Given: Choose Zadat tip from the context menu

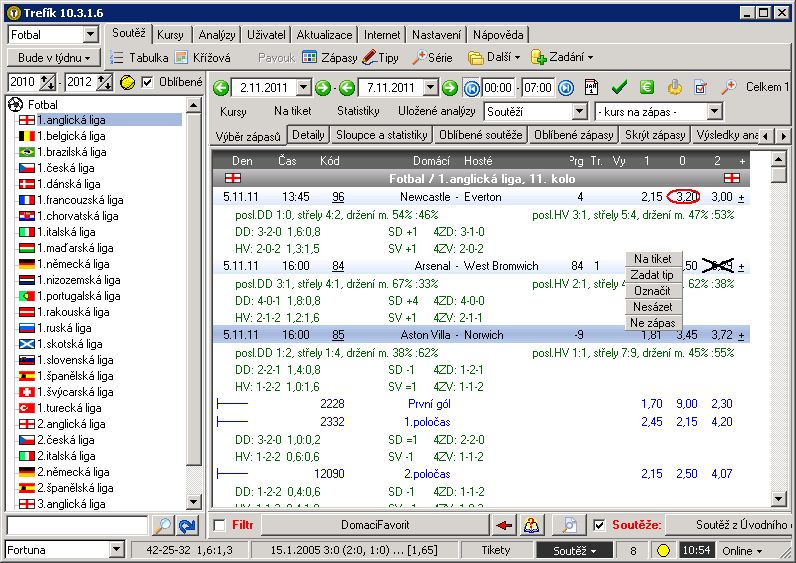Looking at the screenshot, I should click(653, 275).
